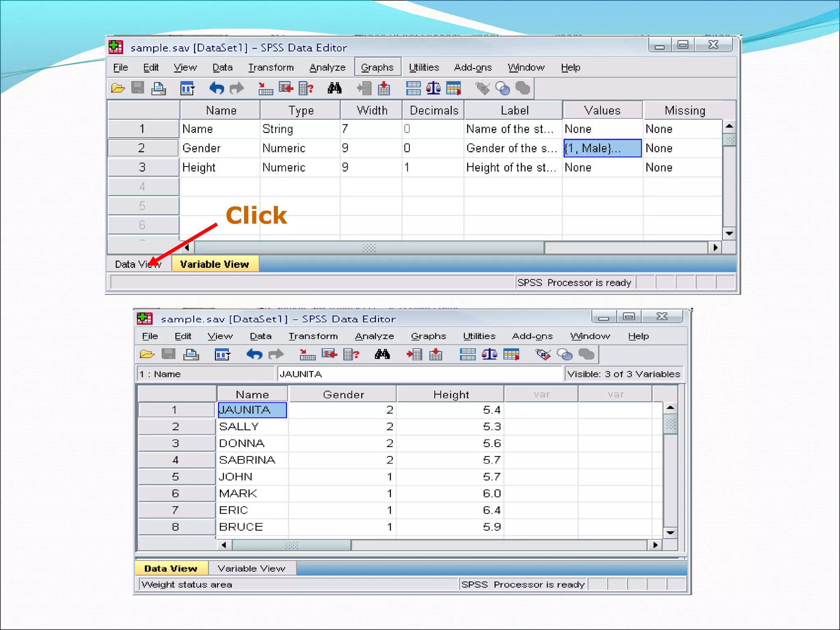Select row 2 header for Gender variable
The image size is (840, 630).
[x=142, y=148]
